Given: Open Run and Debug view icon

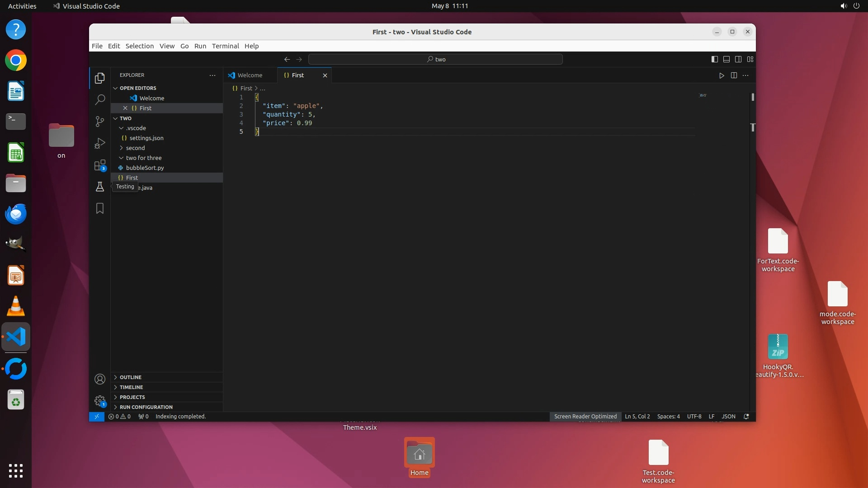Looking at the screenshot, I should (x=100, y=143).
